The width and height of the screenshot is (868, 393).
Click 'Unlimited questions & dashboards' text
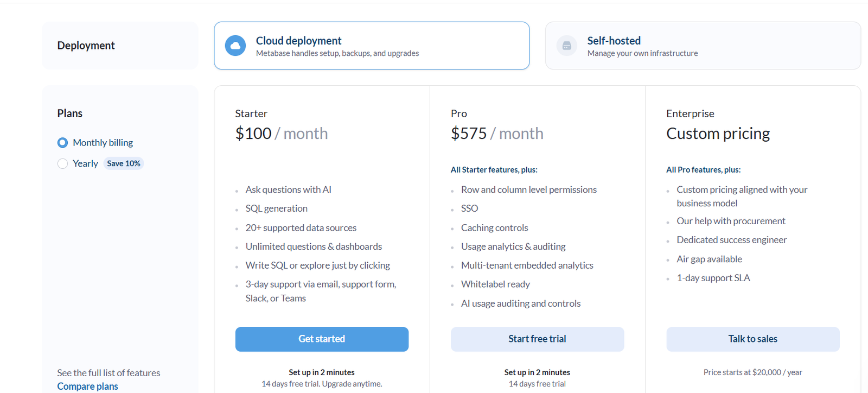pyautogui.click(x=314, y=247)
